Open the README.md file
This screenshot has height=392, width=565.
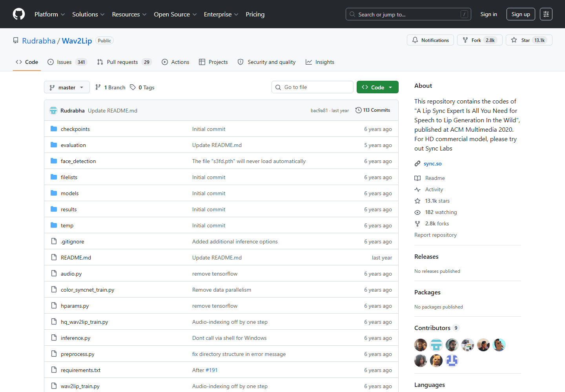click(76, 258)
